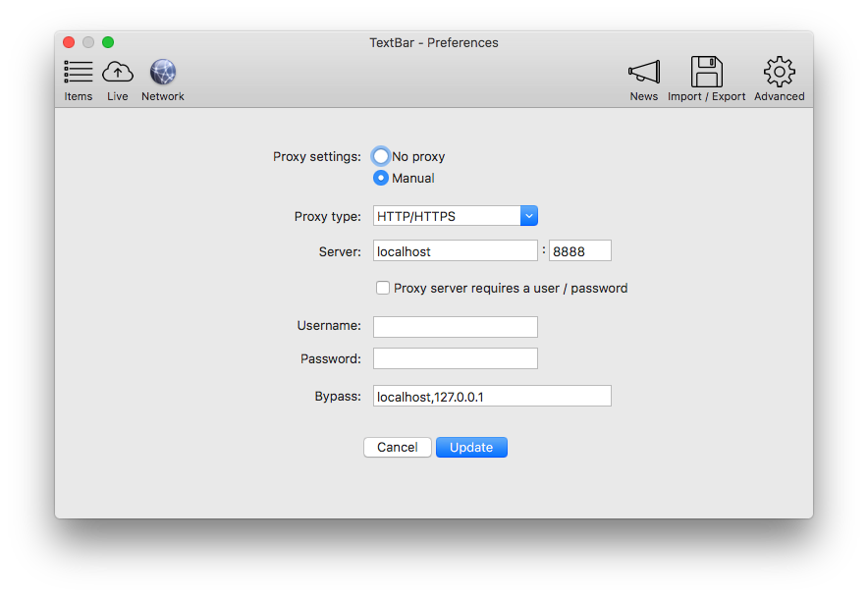The image size is (868, 597).
Task: Close the Preferences window with red button
Action: pos(69,42)
